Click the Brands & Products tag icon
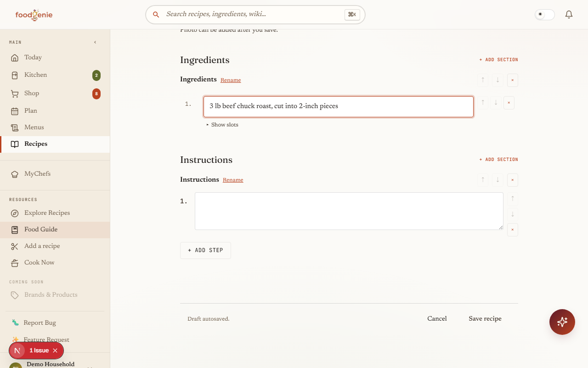 [15, 295]
